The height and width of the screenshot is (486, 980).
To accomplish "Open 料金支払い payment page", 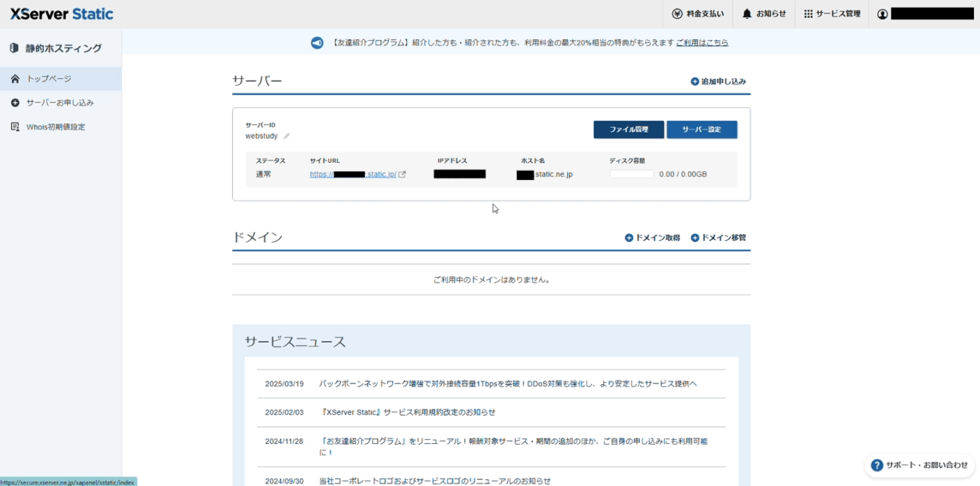I will (697, 14).
